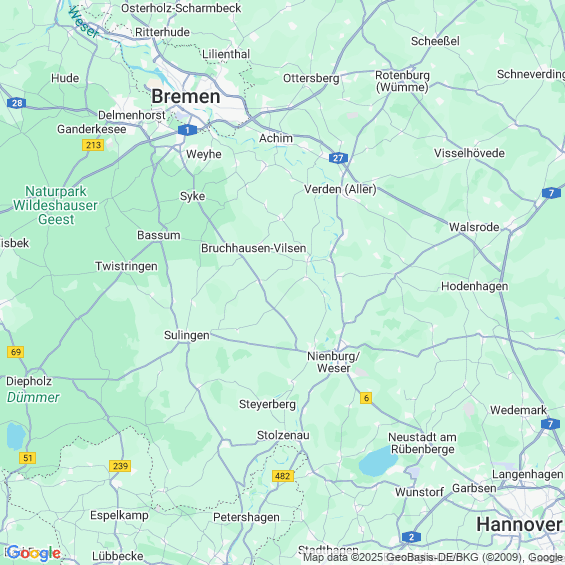Click the yellow 69 road shield

click(x=15, y=352)
